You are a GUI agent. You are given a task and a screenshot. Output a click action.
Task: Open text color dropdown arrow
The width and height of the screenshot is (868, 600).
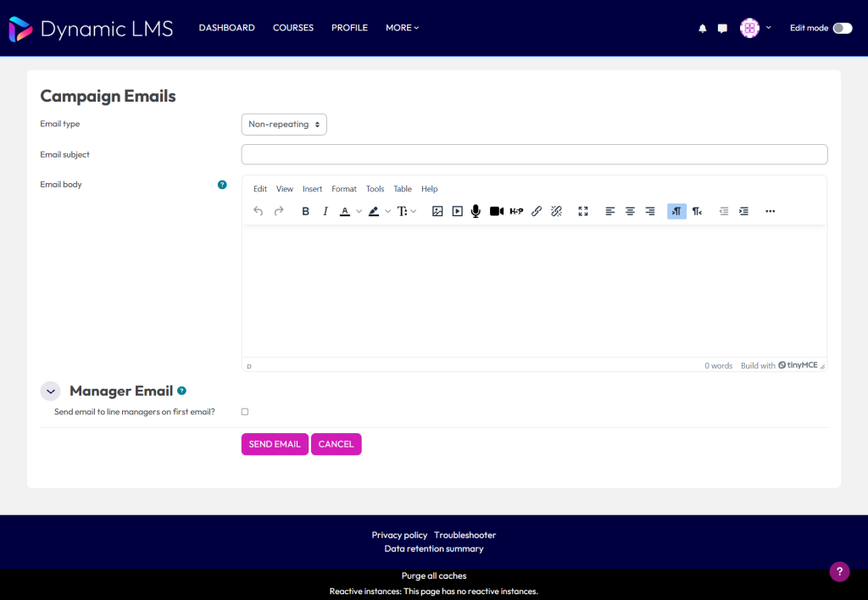pyautogui.click(x=359, y=211)
